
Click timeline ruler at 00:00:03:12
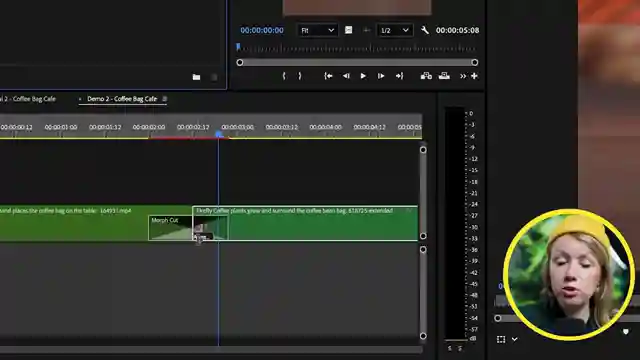pyautogui.click(x=281, y=127)
